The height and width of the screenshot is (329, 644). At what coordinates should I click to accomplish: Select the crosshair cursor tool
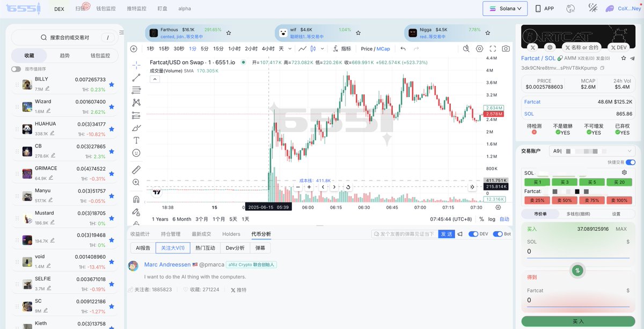click(x=136, y=65)
